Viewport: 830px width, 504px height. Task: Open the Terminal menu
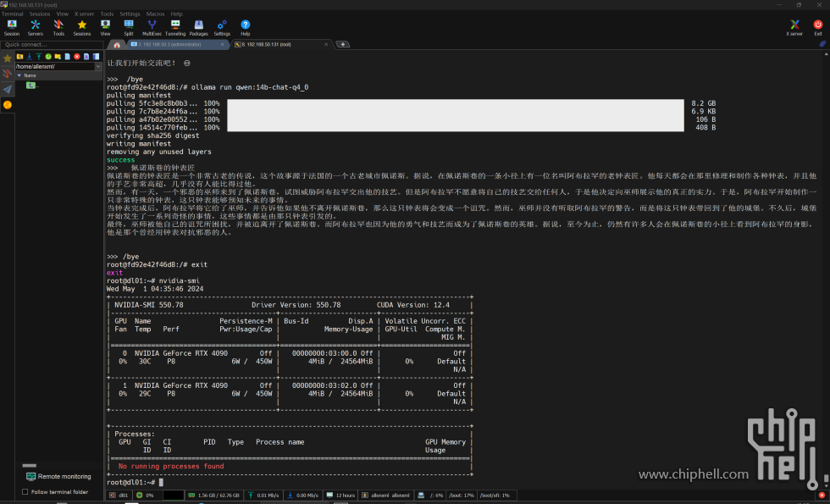(x=12, y=14)
